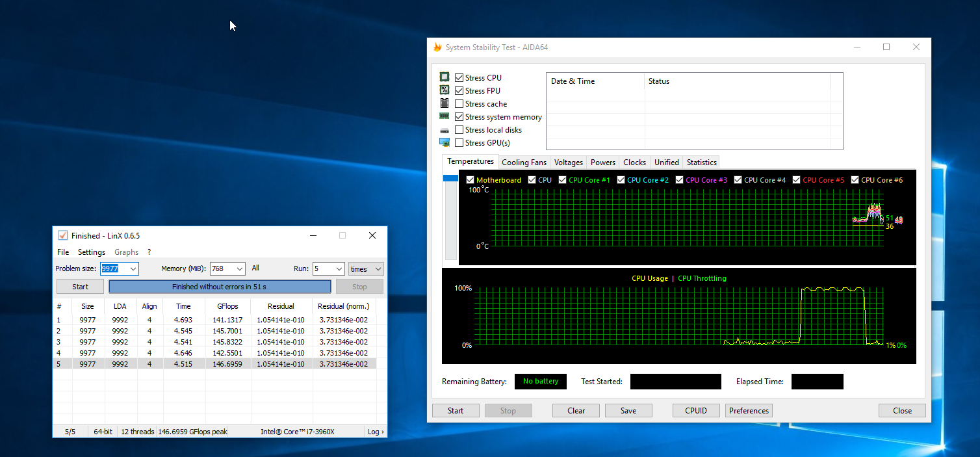Toggle CPU Core #5 graph checkbox
This screenshot has height=457, width=980.
click(x=797, y=180)
